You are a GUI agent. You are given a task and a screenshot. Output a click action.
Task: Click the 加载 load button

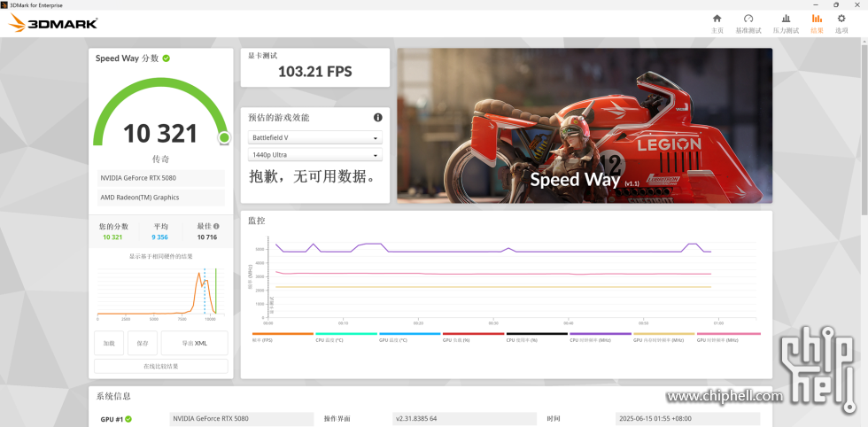[x=109, y=344]
